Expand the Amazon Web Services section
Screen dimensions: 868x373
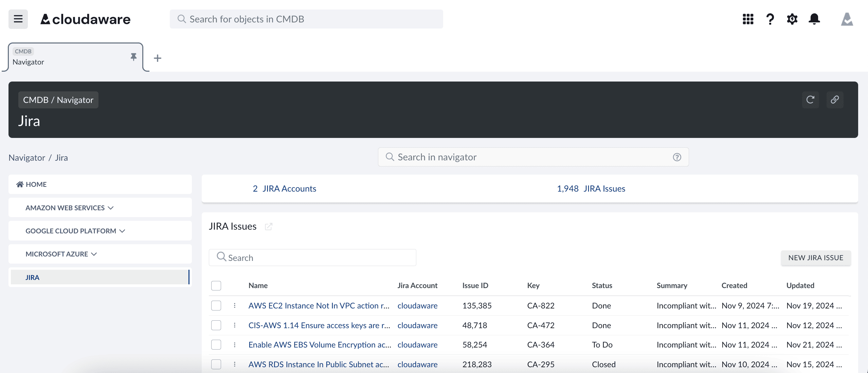pos(69,208)
